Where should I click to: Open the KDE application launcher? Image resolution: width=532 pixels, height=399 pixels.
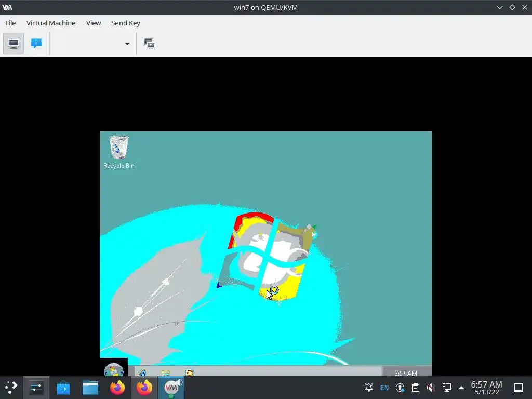coord(11,387)
